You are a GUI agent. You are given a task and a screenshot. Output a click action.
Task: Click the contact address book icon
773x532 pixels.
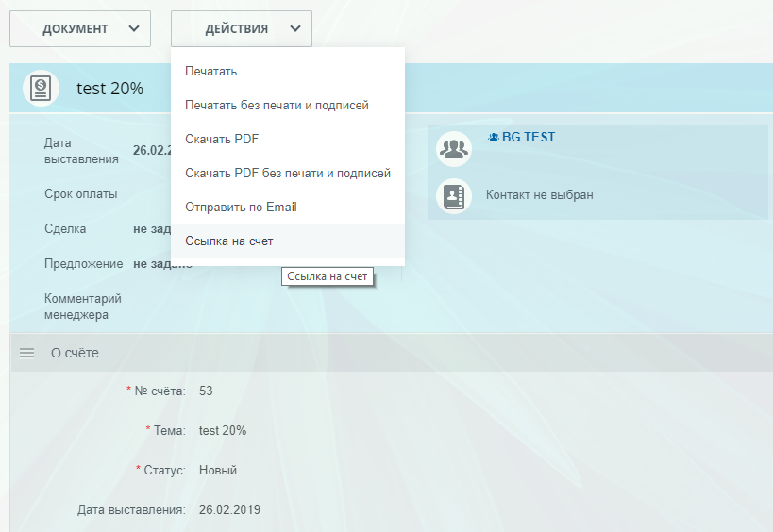454,196
